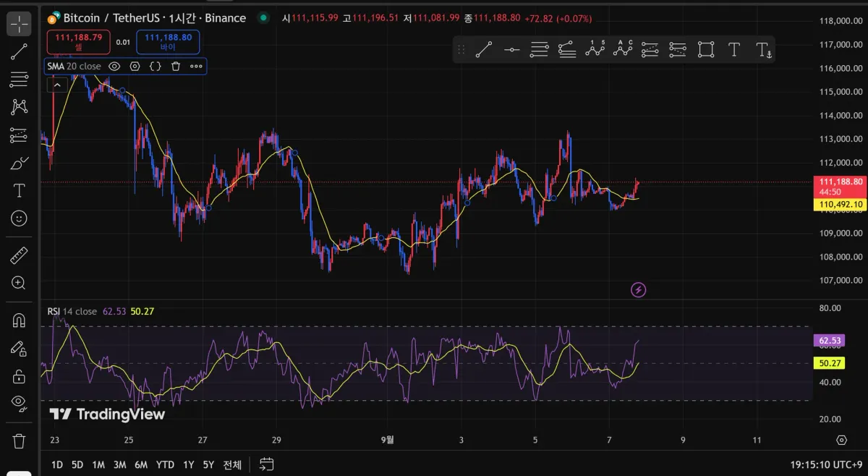Screen dimensions: 868x476
Task: Collapse the indicator legend with chevron
Action: pyautogui.click(x=56, y=85)
